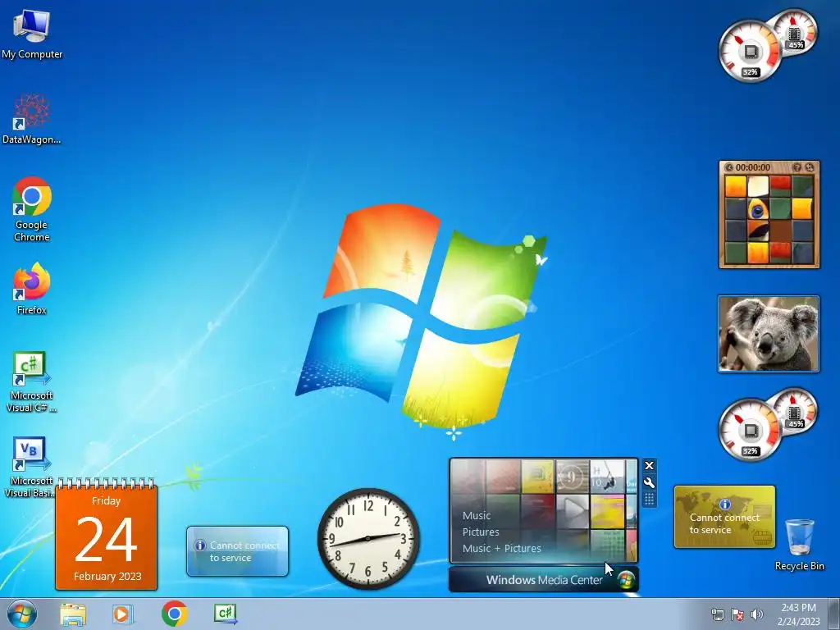Choose Music + Pictures in Media Center gadget
Viewport: 840px width, 630px height.
click(501, 549)
